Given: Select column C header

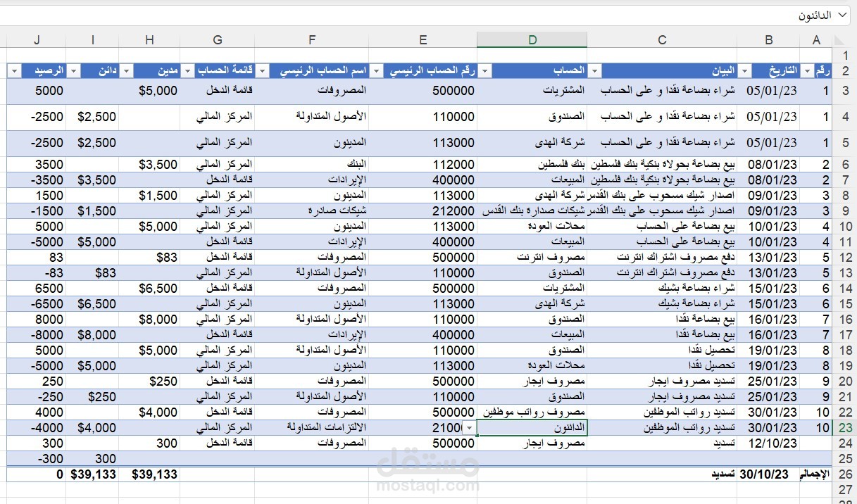Looking at the screenshot, I should (662, 40).
